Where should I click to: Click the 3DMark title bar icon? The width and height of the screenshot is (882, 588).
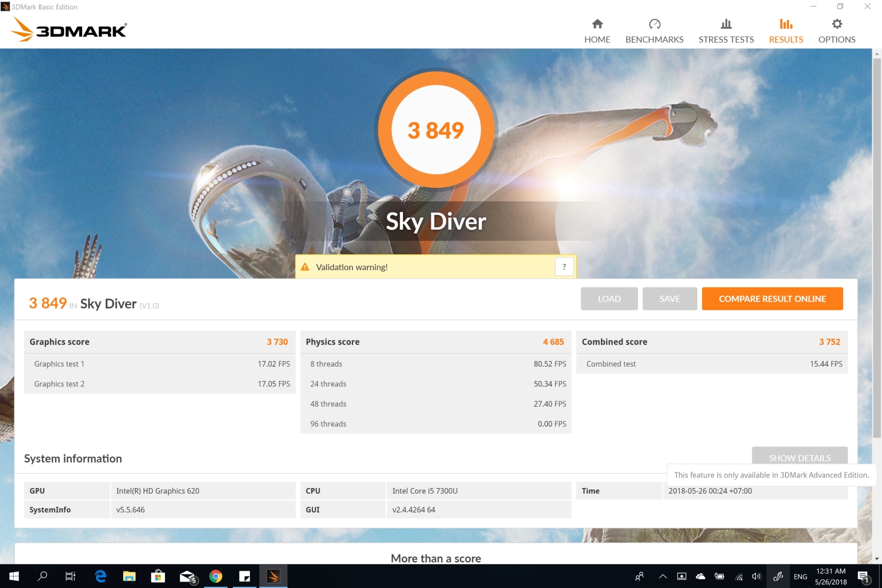click(5, 6)
